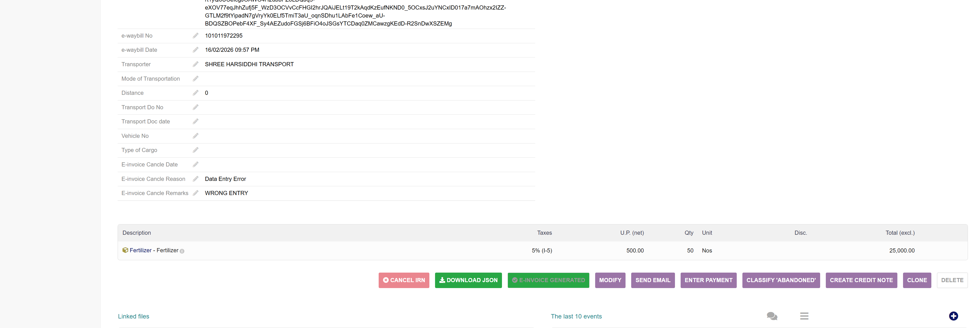The width and height of the screenshot is (980, 328).
Task: Edit the e-waybill No field pencil
Action: 196,36
